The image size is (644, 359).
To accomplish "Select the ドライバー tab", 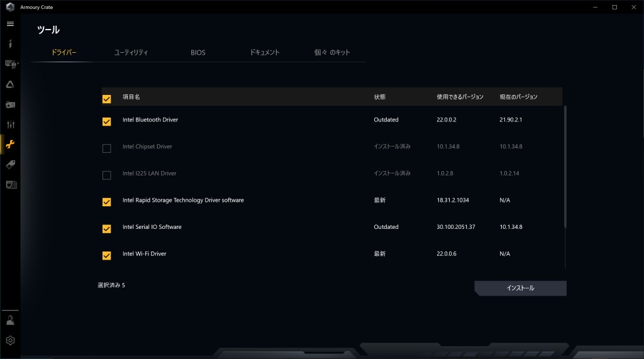I will coord(64,52).
